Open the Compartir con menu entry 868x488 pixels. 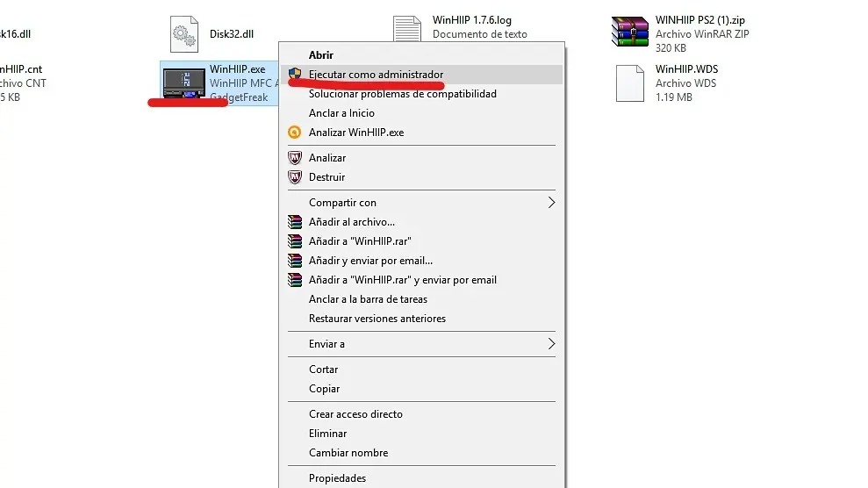tap(422, 203)
